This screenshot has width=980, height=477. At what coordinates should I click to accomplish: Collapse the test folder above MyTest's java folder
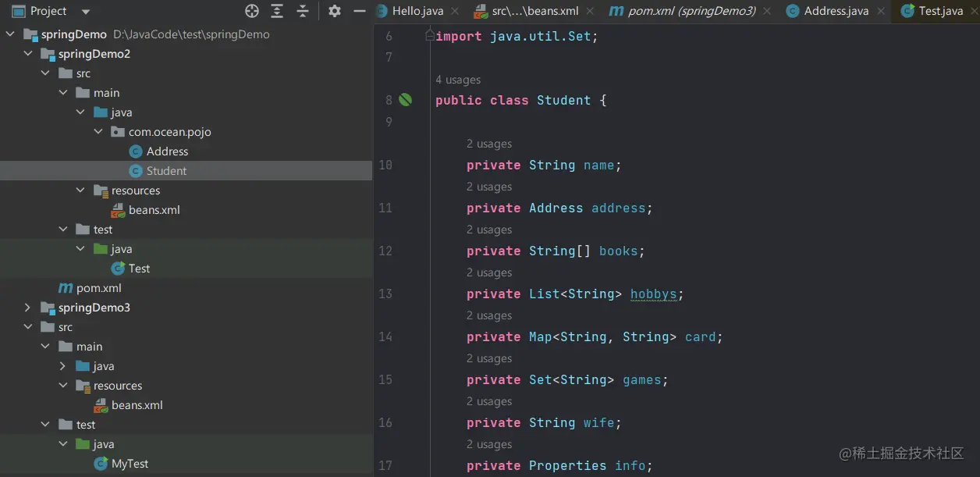coord(46,425)
